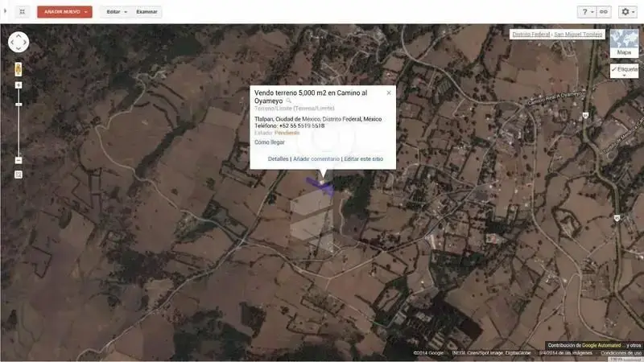Screen dimensions: 644x362
Task: Click the square icon below the zoom slider
Action: click(19, 175)
